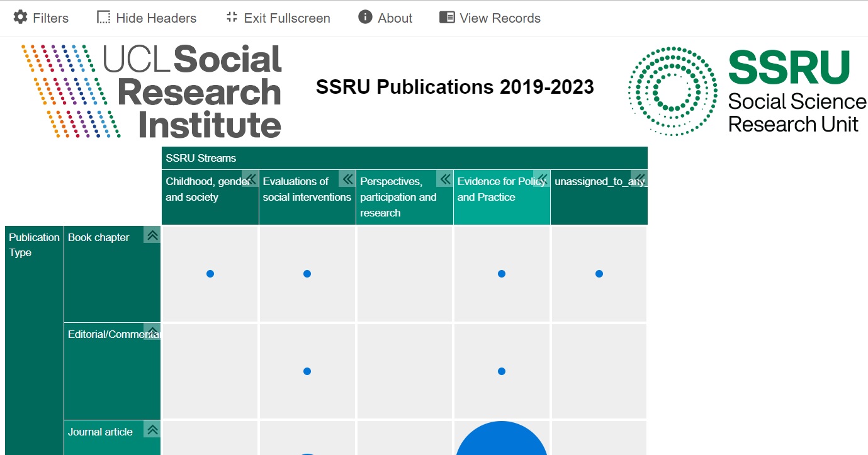Click the Hide Headers dashed-box icon
This screenshot has width=868, height=455.
(104, 18)
